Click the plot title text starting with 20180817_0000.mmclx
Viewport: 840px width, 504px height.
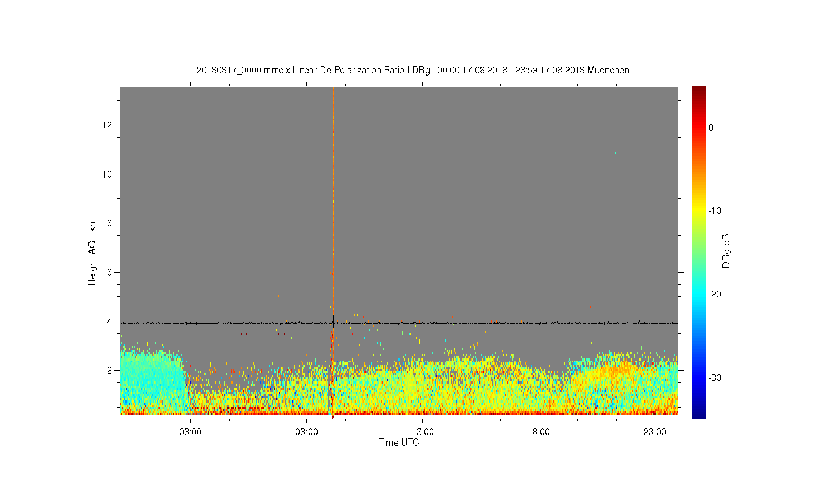tap(413, 71)
